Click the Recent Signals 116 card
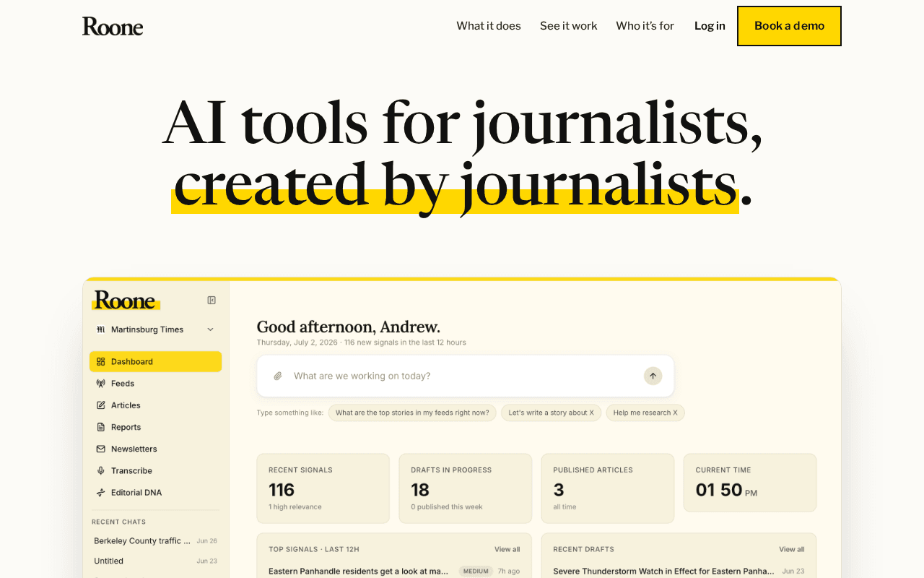The width and height of the screenshot is (924, 578). (323, 488)
